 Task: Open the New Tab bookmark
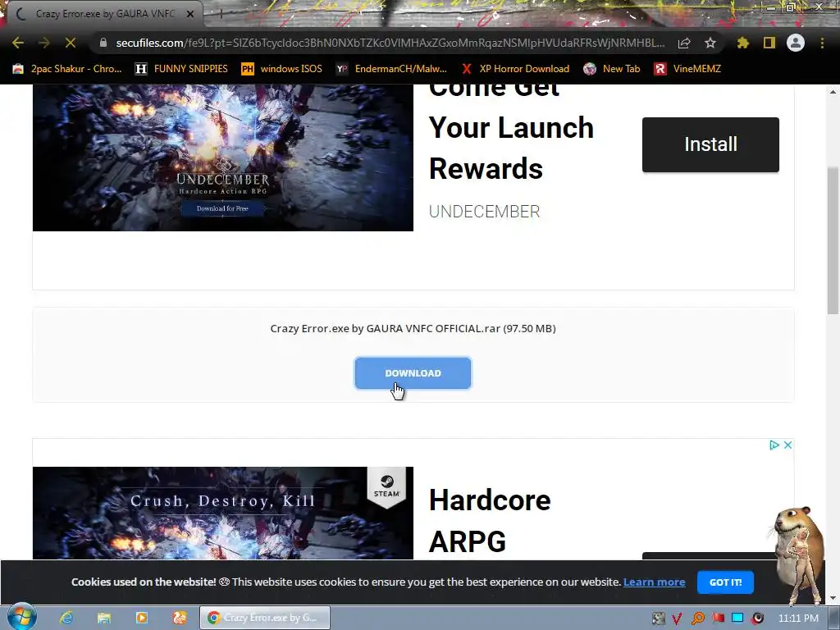[612, 69]
